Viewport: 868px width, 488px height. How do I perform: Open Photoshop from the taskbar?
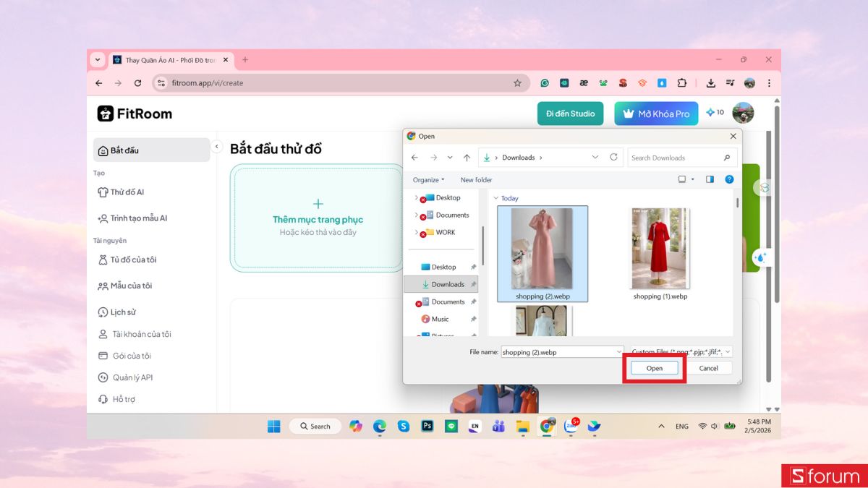tap(427, 427)
